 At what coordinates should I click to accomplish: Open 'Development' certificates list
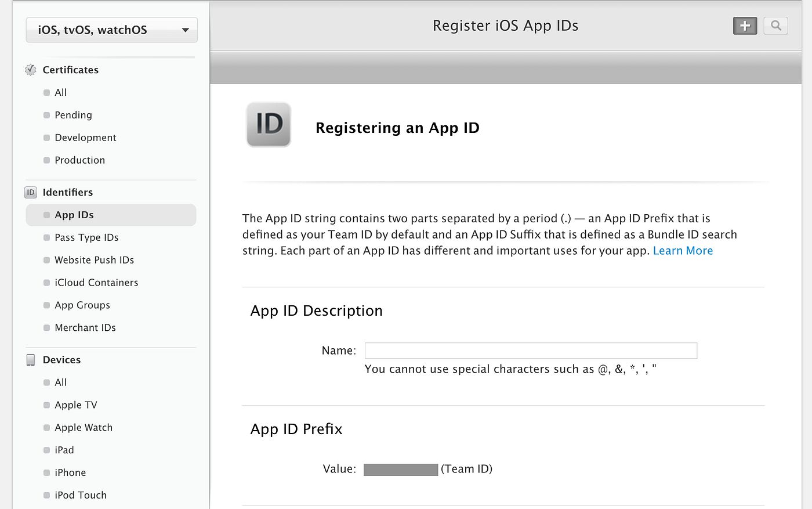(x=86, y=138)
